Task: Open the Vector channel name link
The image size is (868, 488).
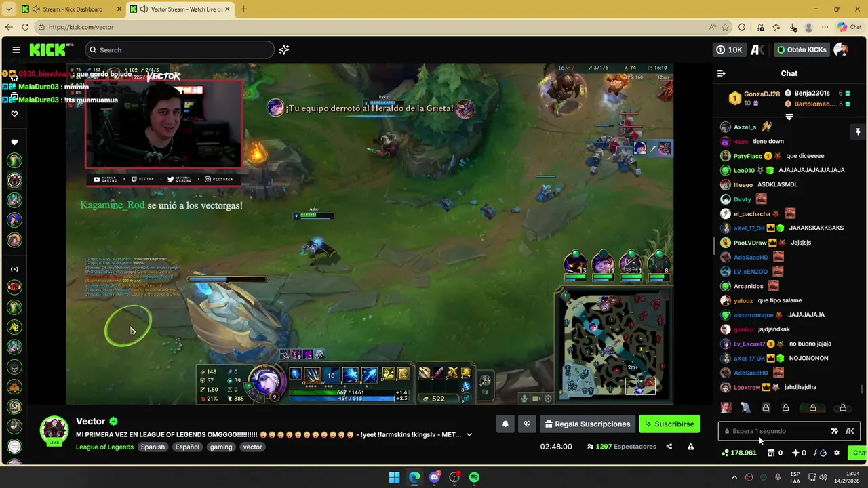Action: tap(90, 421)
